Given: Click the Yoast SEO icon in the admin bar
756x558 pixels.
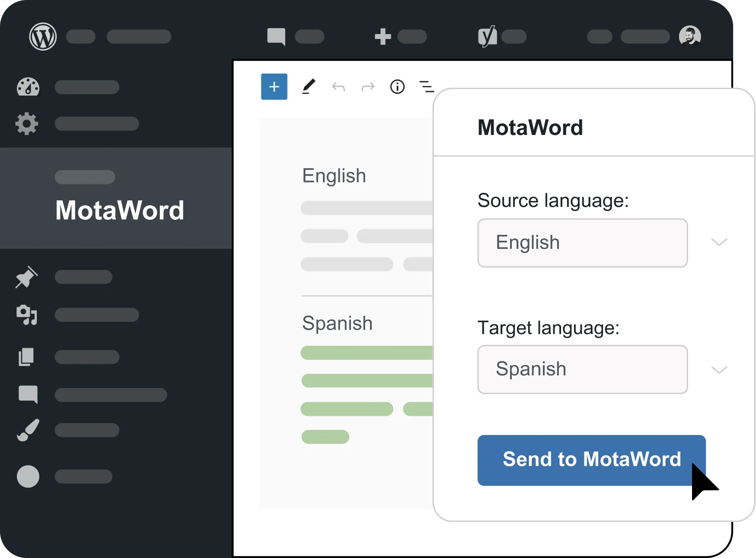Looking at the screenshot, I should point(488,37).
